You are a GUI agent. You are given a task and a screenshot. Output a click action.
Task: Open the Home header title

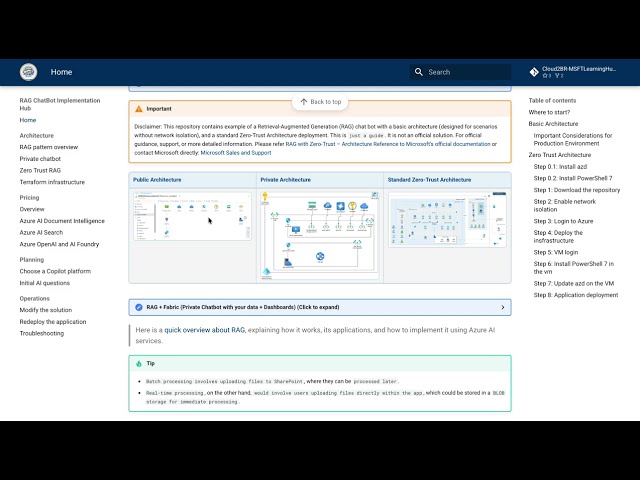pyautogui.click(x=61, y=72)
